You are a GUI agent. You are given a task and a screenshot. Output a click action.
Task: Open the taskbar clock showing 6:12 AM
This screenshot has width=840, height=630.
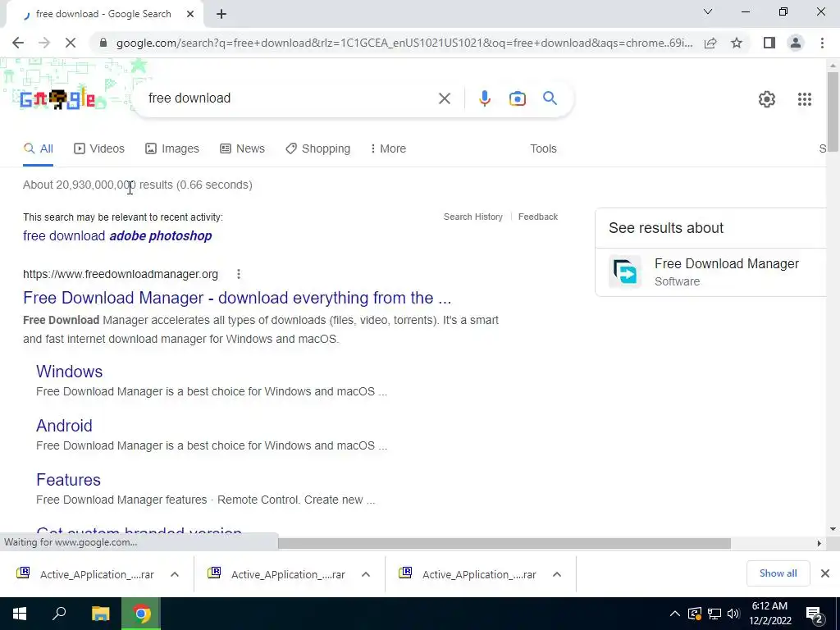click(769, 614)
